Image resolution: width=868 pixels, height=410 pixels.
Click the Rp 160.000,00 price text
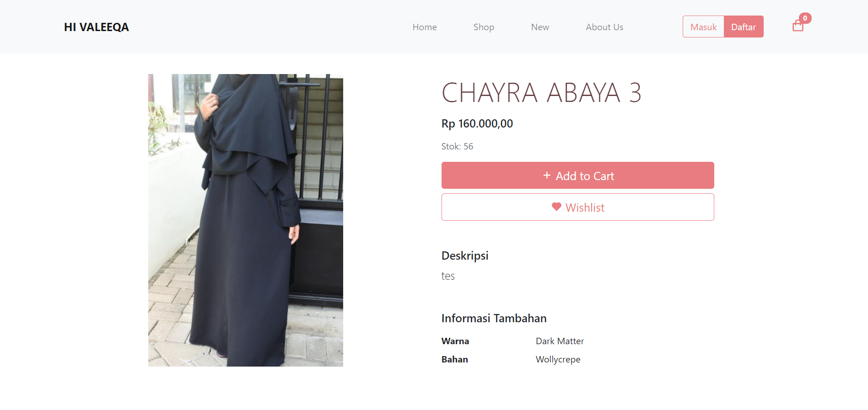477,123
